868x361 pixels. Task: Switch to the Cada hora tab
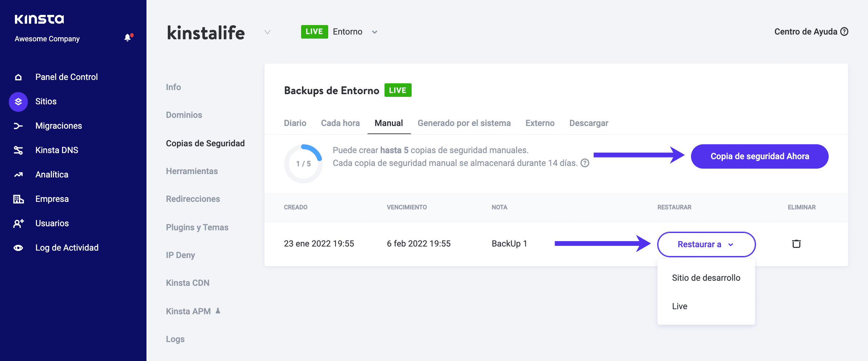click(x=340, y=123)
